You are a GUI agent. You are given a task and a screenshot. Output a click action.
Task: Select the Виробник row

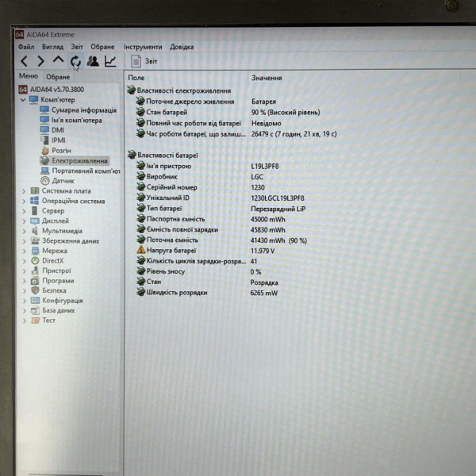tap(200, 177)
